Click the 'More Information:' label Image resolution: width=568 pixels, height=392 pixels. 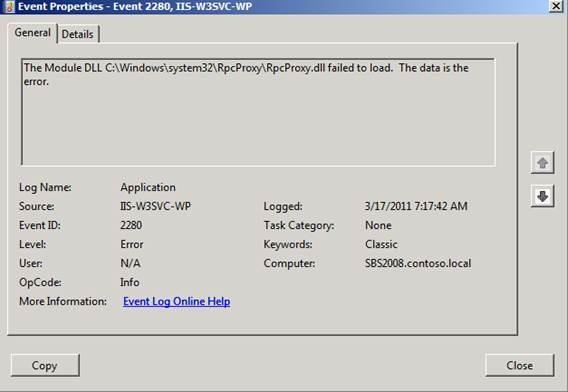(63, 301)
